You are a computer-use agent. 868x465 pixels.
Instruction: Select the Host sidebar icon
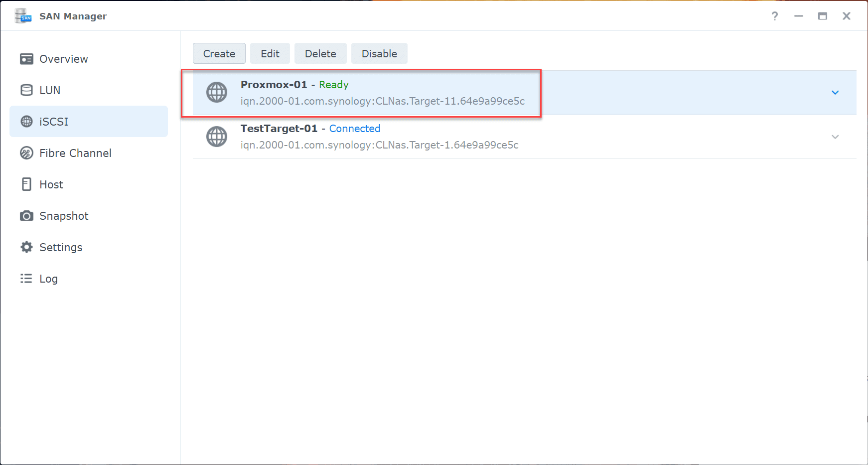click(26, 184)
